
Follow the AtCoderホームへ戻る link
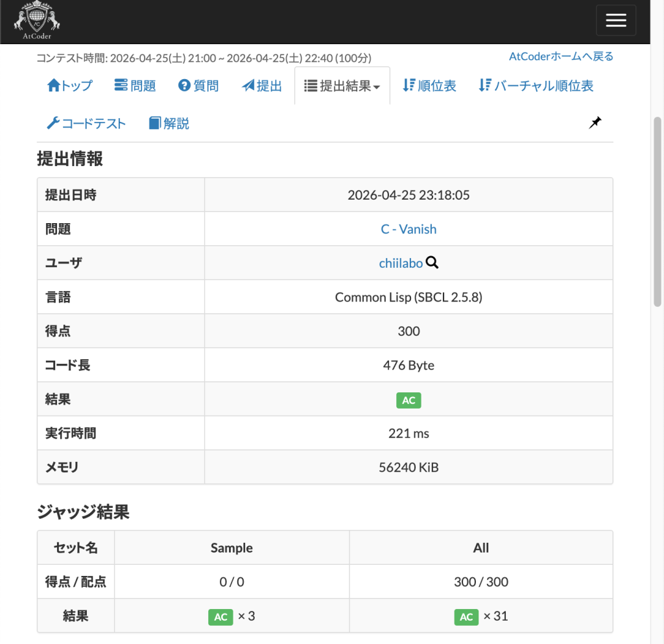pos(561,56)
